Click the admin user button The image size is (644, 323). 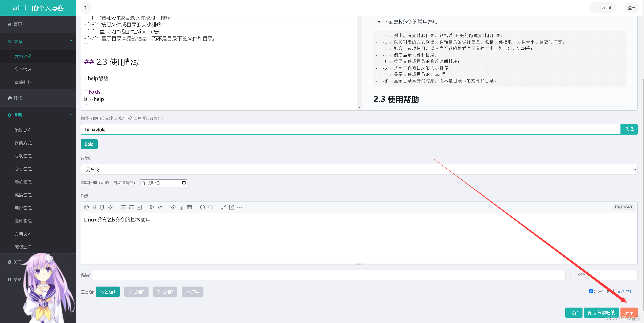click(x=603, y=8)
